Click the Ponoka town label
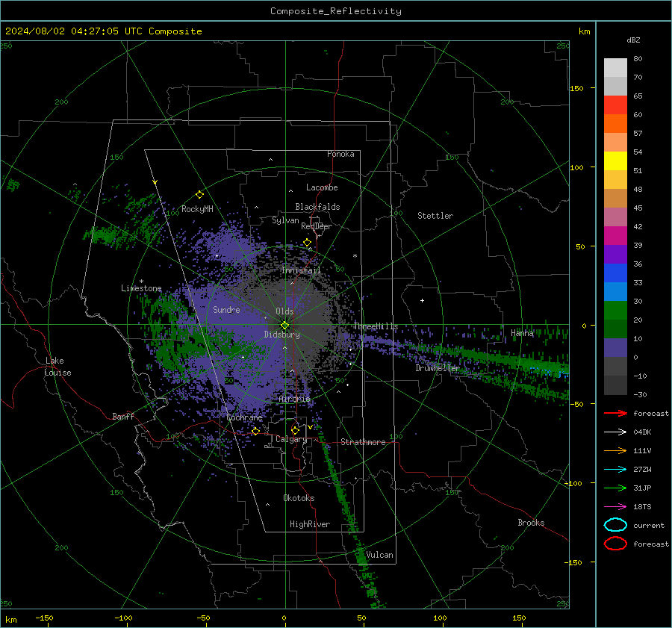672x628 pixels. tap(340, 154)
